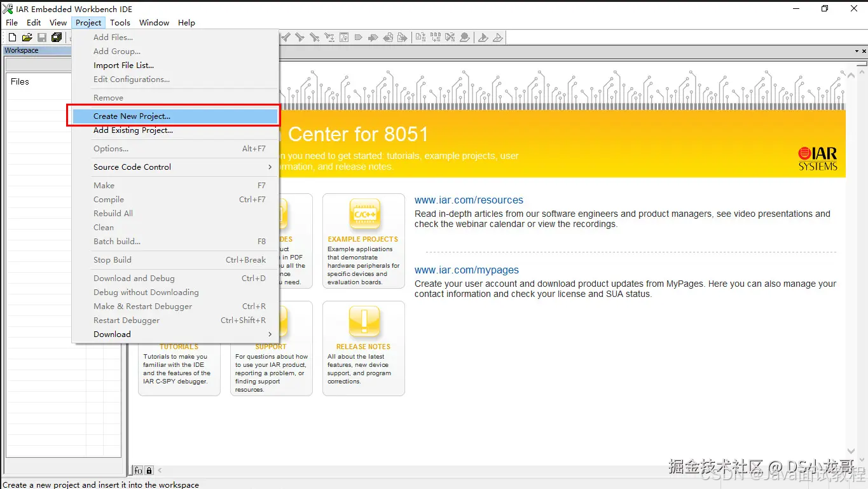This screenshot has width=868, height=489.
Task: Click the Next Bookmark toolbar icon
Action: 373,38
